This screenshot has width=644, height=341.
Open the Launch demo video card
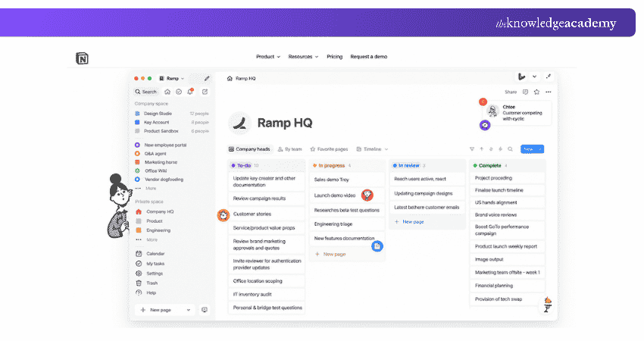point(347,196)
